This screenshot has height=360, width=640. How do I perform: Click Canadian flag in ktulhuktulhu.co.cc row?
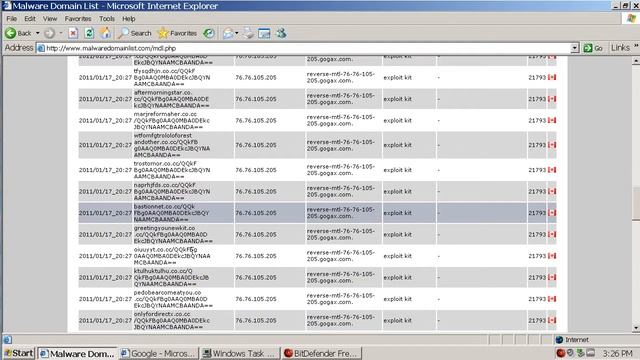click(552, 277)
